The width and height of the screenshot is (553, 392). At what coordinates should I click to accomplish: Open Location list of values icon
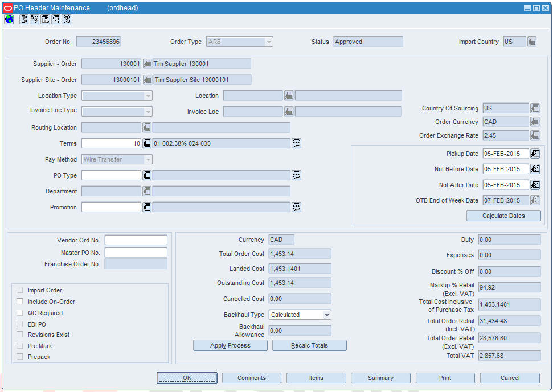tap(289, 96)
